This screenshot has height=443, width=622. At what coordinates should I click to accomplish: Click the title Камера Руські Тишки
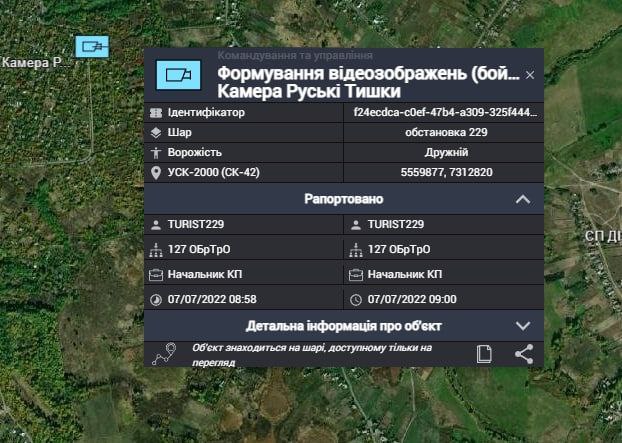pos(309,92)
